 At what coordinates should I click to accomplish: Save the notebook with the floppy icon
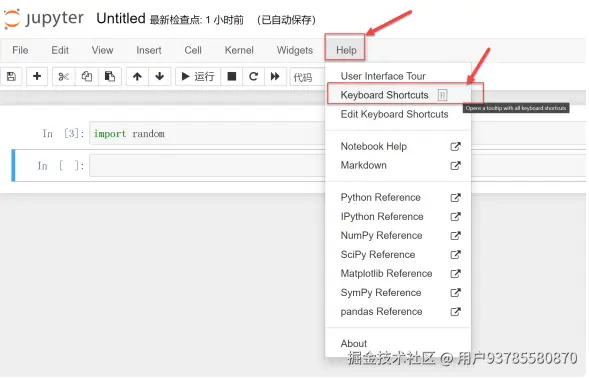coord(11,77)
